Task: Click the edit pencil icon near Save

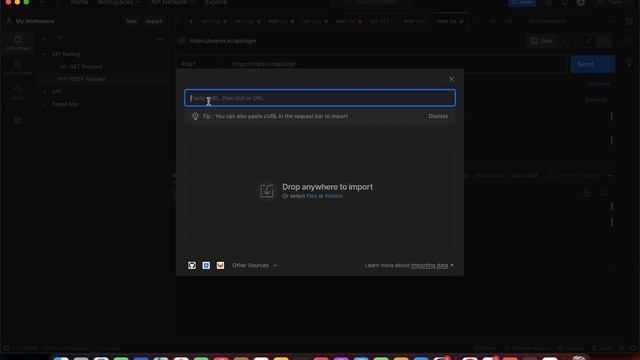Action: pyautogui.click(x=588, y=41)
